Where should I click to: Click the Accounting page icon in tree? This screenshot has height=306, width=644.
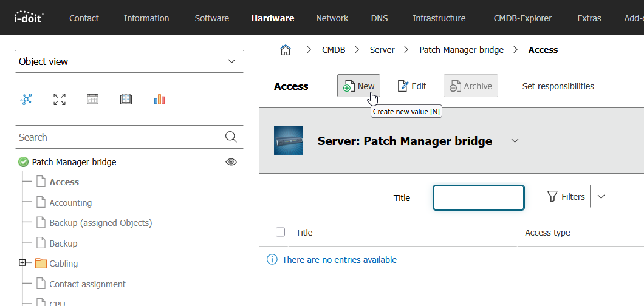click(41, 202)
